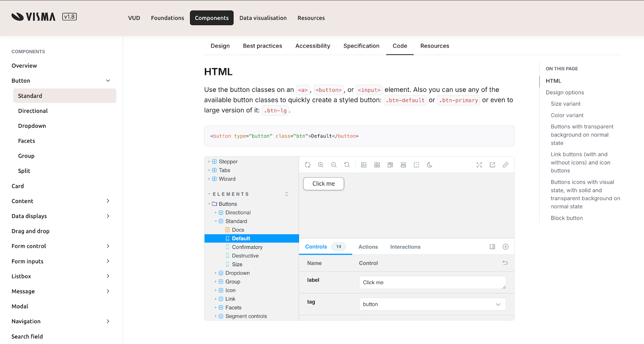Expand the Form control section
The height and width of the screenshot is (344, 644).
pos(108,246)
